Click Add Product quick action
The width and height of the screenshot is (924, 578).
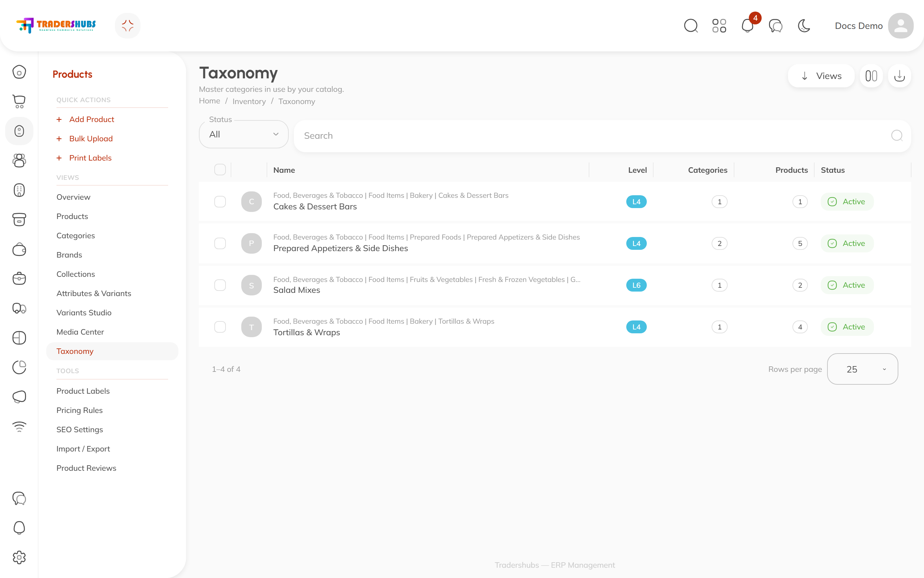tap(92, 119)
